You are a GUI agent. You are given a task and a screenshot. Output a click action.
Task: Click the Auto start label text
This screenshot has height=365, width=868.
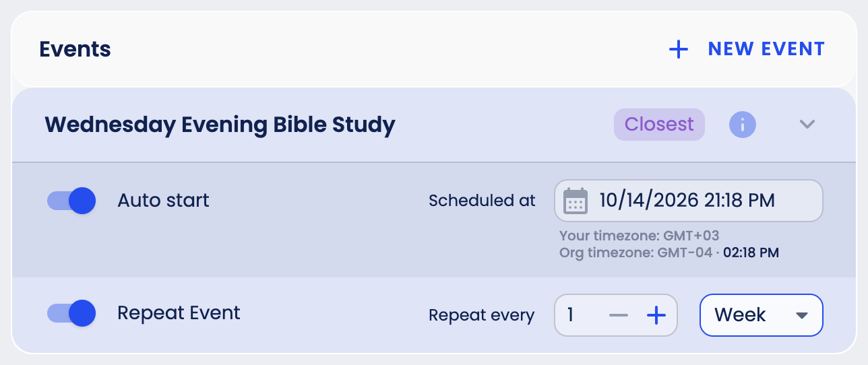[163, 201]
